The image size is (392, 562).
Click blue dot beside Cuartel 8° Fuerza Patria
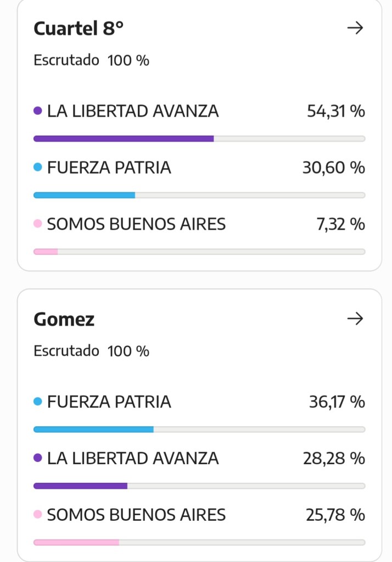pyautogui.click(x=38, y=167)
